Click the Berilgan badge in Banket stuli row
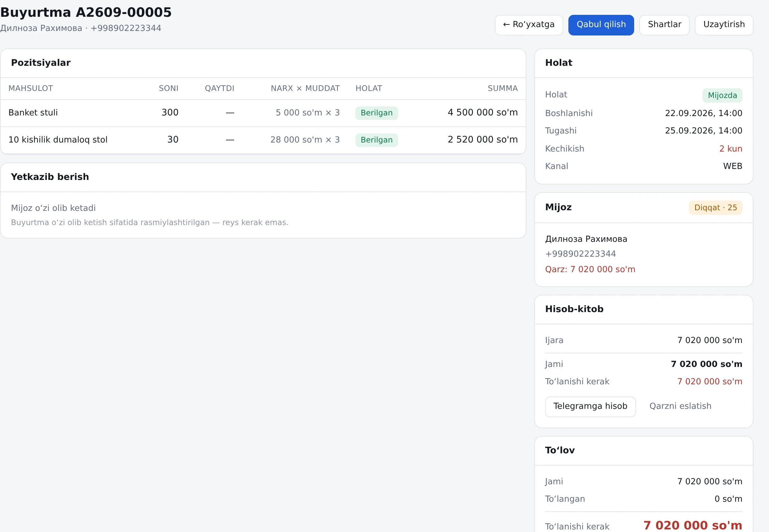 click(x=376, y=113)
